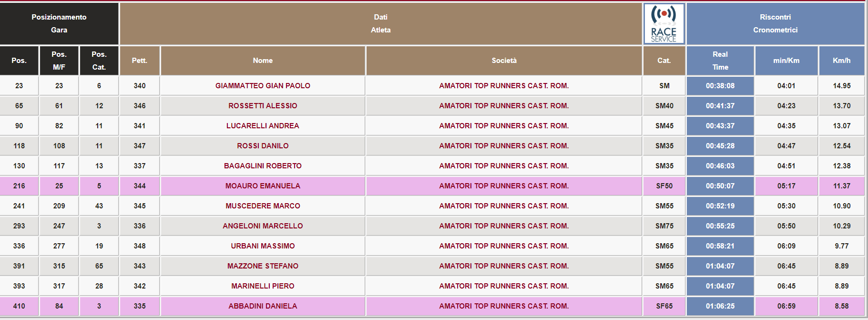Open ABBADINI DANIELA athlete link
868x320 pixels.
pos(263,306)
